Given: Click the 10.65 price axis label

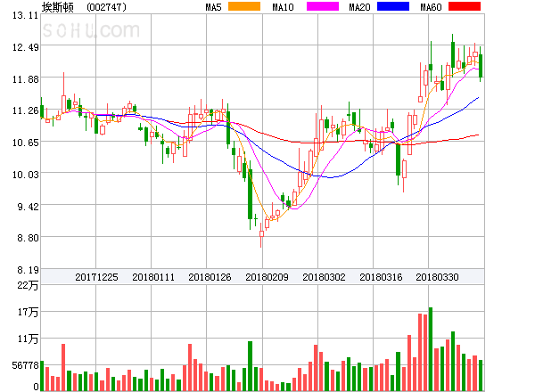Looking at the screenshot, I should (25, 143).
